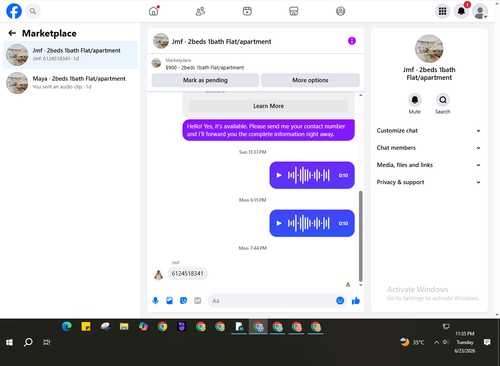Open the GIF picker icon

tap(198, 301)
